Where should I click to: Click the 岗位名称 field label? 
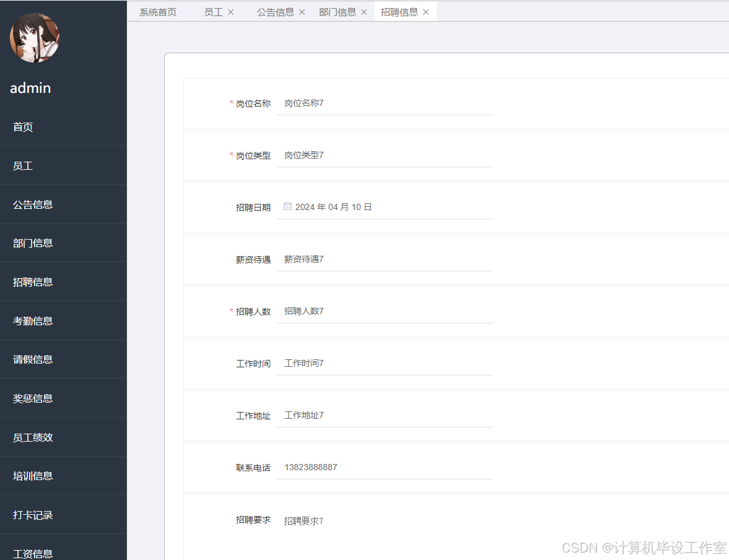pyautogui.click(x=253, y=103)
